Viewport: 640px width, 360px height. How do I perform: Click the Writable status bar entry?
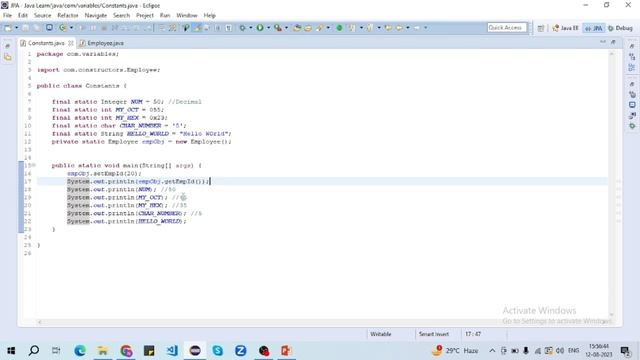380,334
